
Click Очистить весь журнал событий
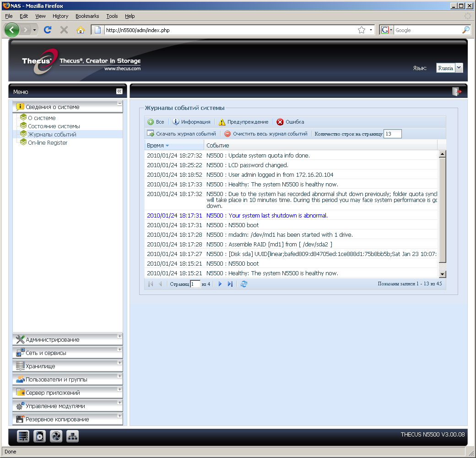click(x=265, y=134)
